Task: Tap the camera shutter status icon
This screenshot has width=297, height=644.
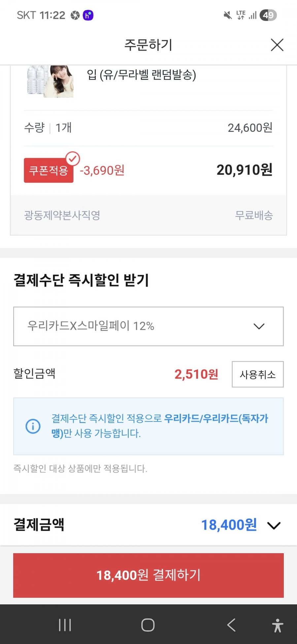Action: (x=75, y=15)
